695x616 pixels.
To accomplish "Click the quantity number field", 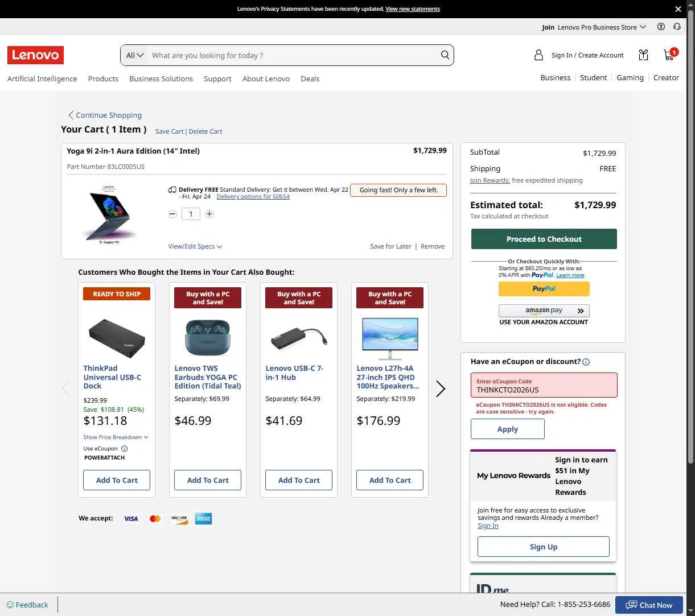I will coord(191,214).
